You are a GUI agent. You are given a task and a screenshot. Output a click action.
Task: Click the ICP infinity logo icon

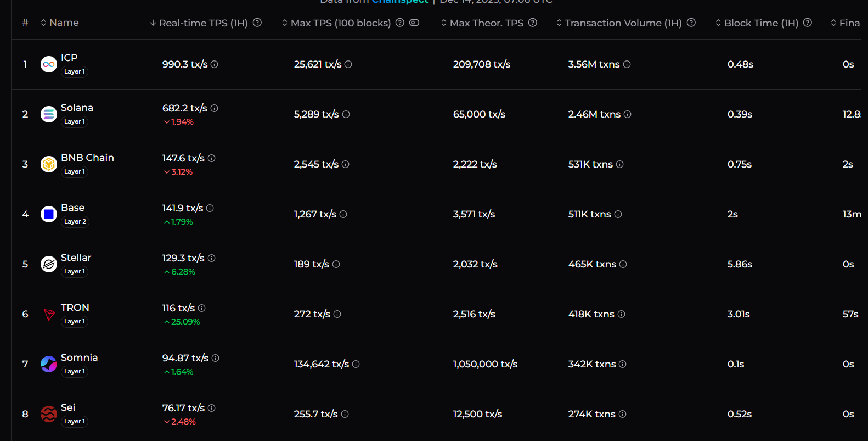tap(49, 64)
